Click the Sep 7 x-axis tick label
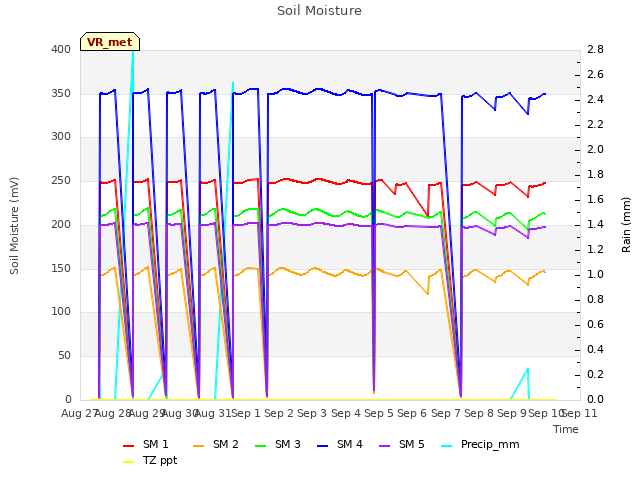This screenshot has height=480, width=640. pyautogui.click(x=446, y=413)
